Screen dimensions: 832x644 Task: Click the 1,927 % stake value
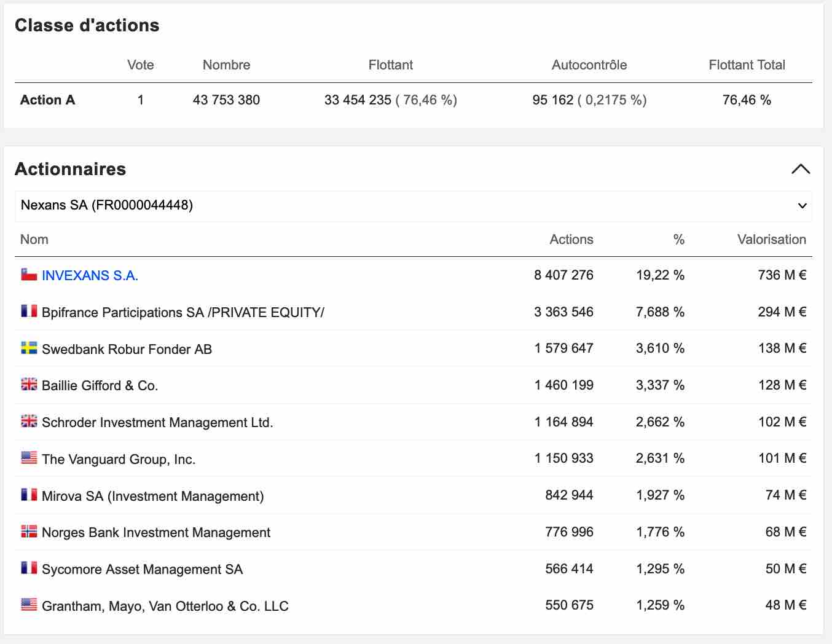660,495
